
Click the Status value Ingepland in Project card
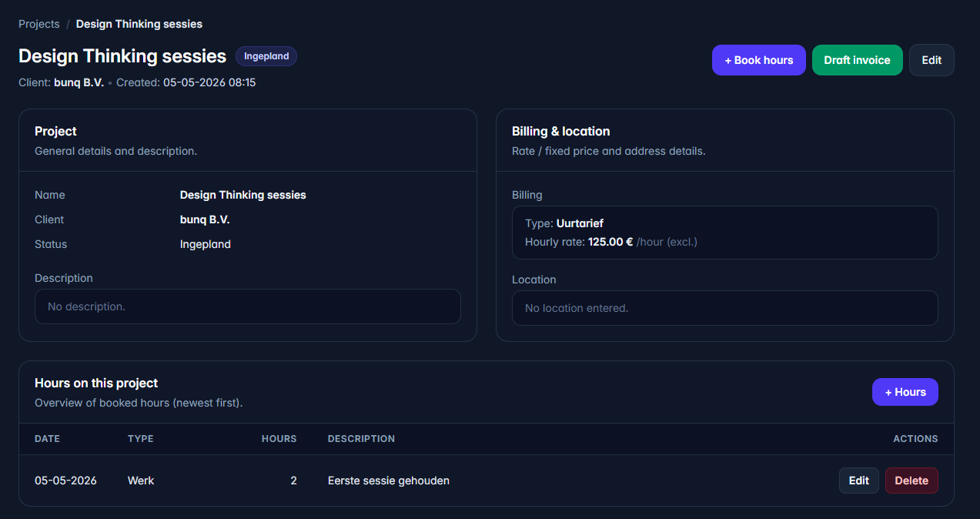point(206,244)
